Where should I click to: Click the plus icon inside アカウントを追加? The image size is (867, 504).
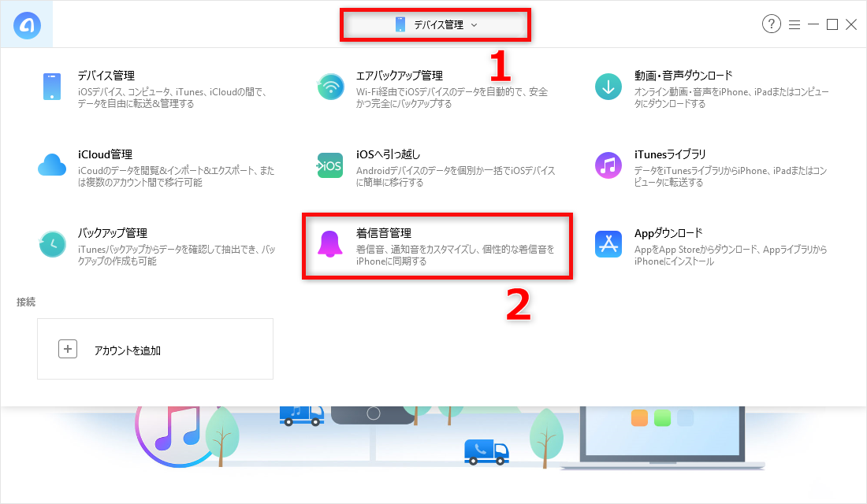(x=68, y=348)
